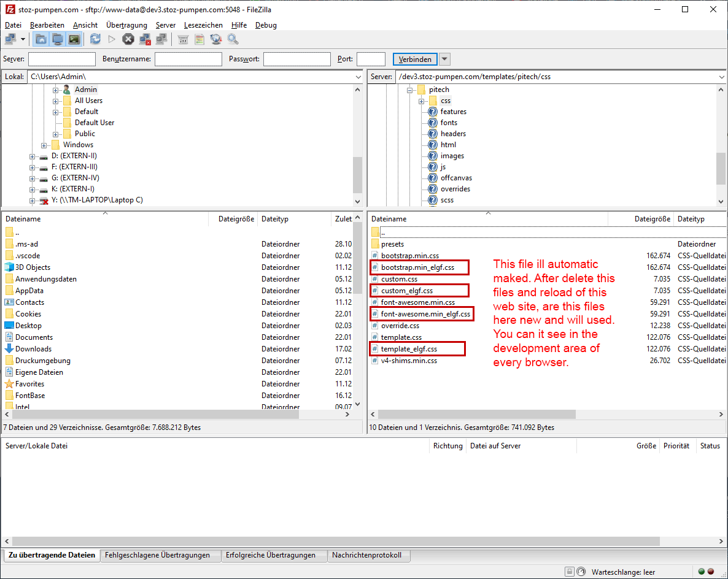
Task: Switch to the Fehlgeschlagene Übertragungen tab
Action: click(157, 555)
